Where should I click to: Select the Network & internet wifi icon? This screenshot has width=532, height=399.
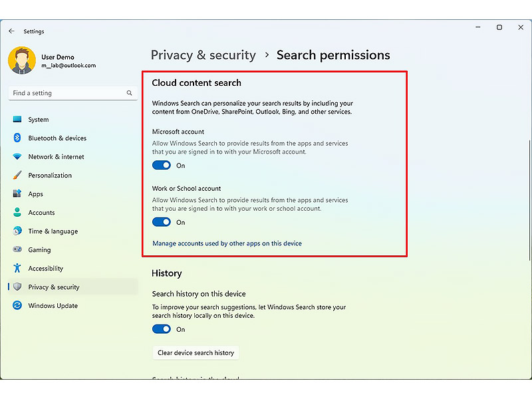[17, 157]
